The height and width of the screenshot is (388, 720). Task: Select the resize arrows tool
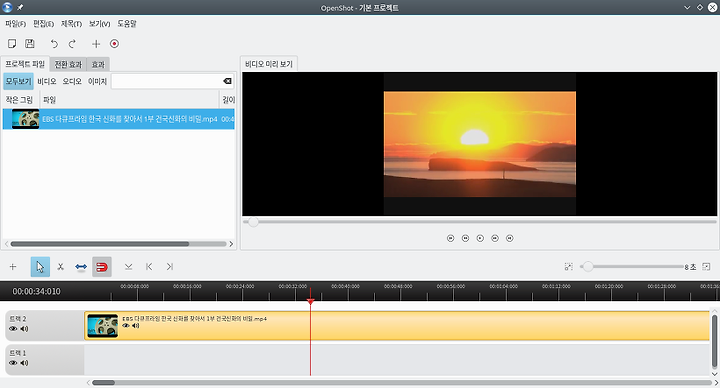click(x=81, y=267)
